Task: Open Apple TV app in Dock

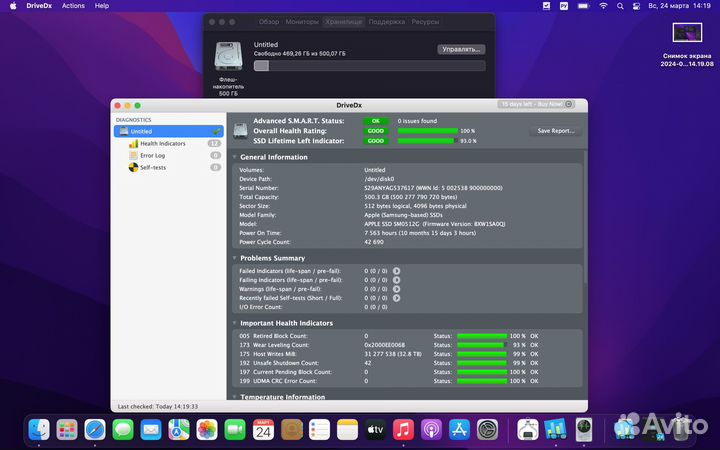Action: tap(376, 430)
